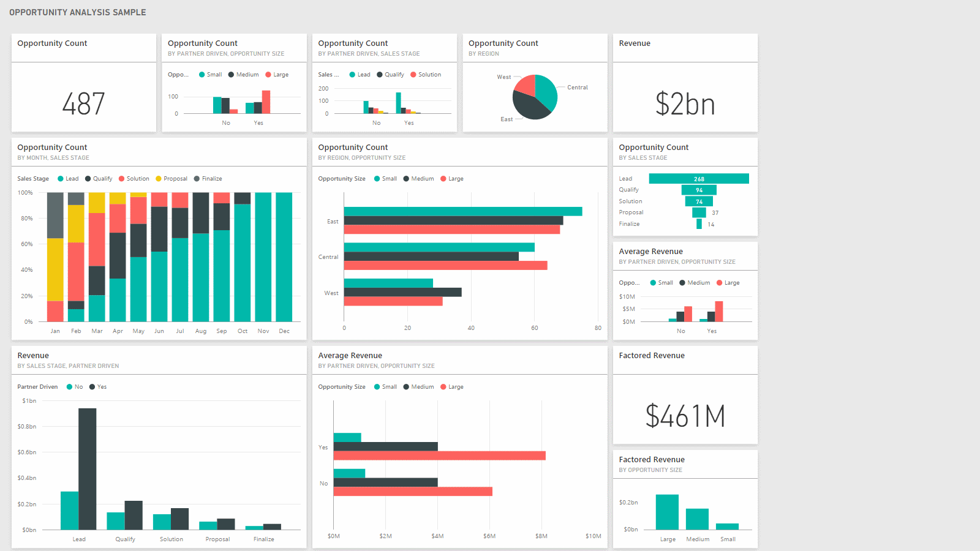Click the Yes legend swatch in Revenue chart

[92, 387]
